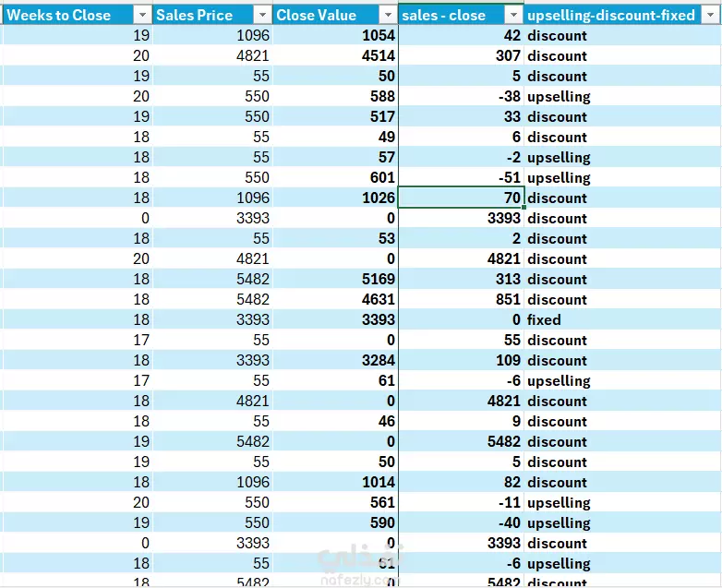This screenshot has height=588, width=722.
Task: Click the upselling label in the -51 row
Action: [559, 178]
